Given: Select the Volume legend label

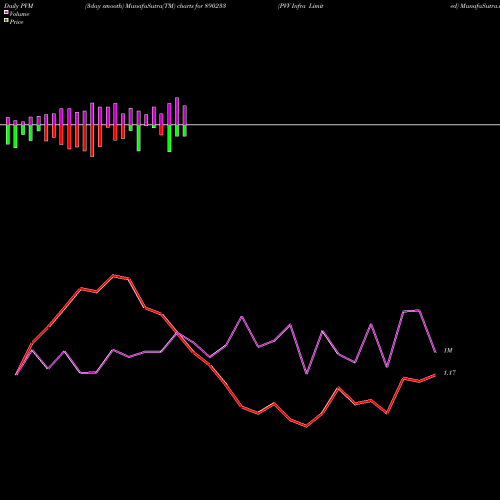Looking at the screenshot, I should tap(19, 14).
